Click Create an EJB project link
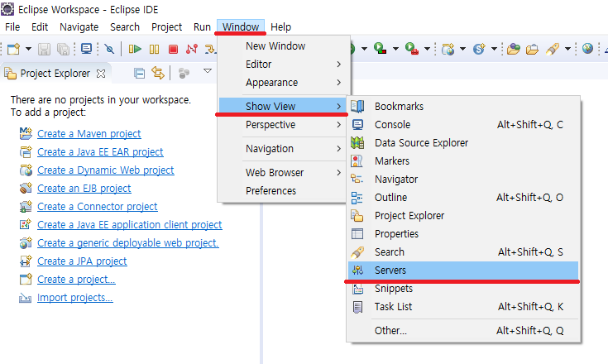The image size is (608, 364). pos(84,189)
